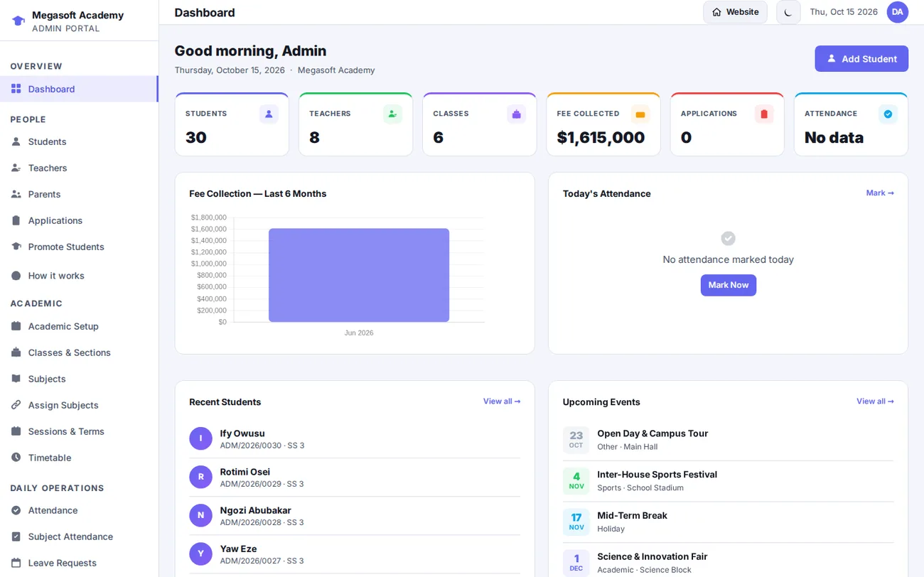Click the Attendance card checkmark icon
Screen dimensions: 924x577
point(888,114)
